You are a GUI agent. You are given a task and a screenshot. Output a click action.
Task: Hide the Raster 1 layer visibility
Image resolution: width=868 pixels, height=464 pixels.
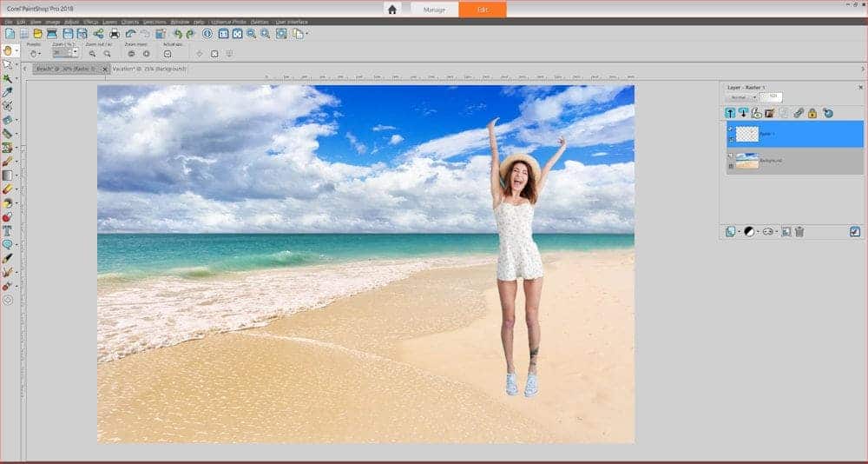tap(731, 129)
